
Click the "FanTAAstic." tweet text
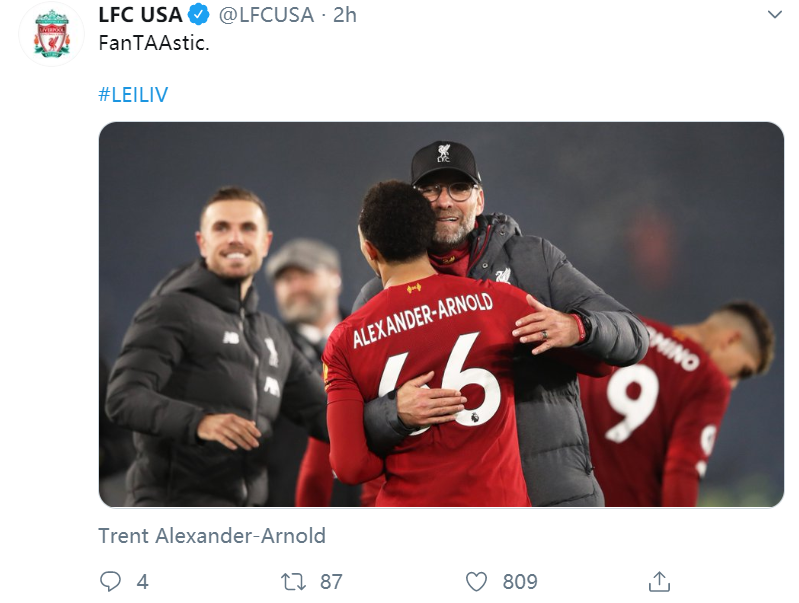pos(153,45)
